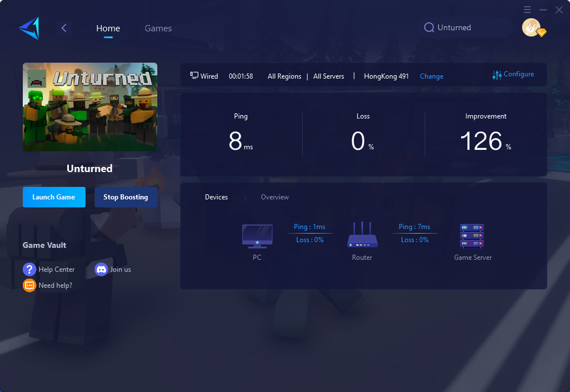Click the 0 % Loss value
Screen dimensions: 570x392
[363, 141]
